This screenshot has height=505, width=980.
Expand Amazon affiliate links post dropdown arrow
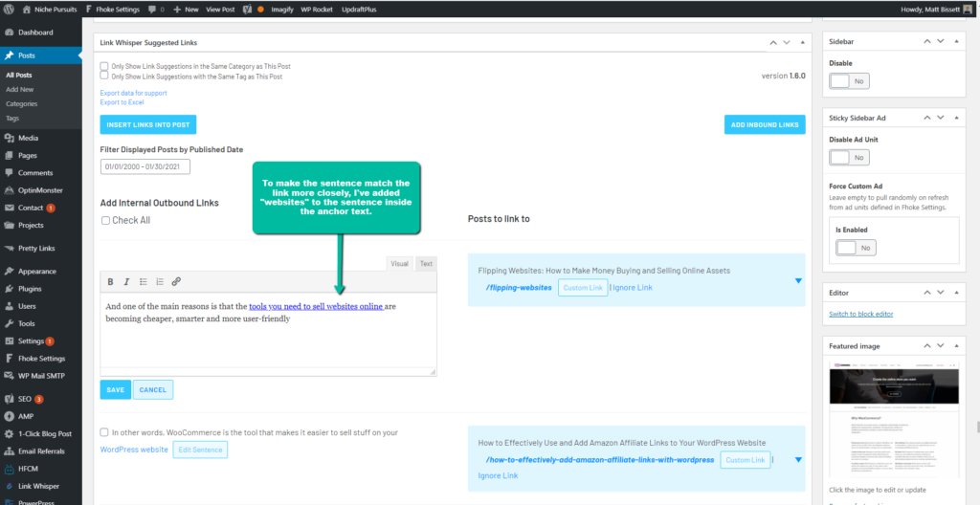point(798,460)
